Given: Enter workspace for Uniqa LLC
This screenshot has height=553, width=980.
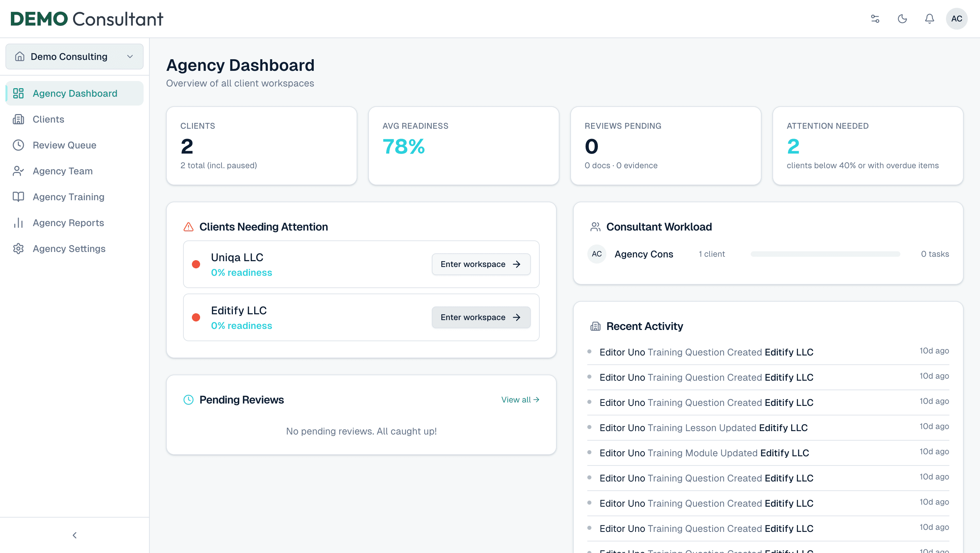Looking at the screenshot, I should (481, 264).
